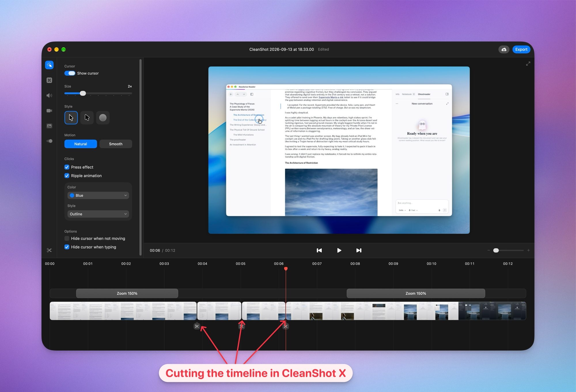Choose the outlined arrow cursor style
Image resolution: width=576 pixels, height=392 pixels.
(71, 118)
